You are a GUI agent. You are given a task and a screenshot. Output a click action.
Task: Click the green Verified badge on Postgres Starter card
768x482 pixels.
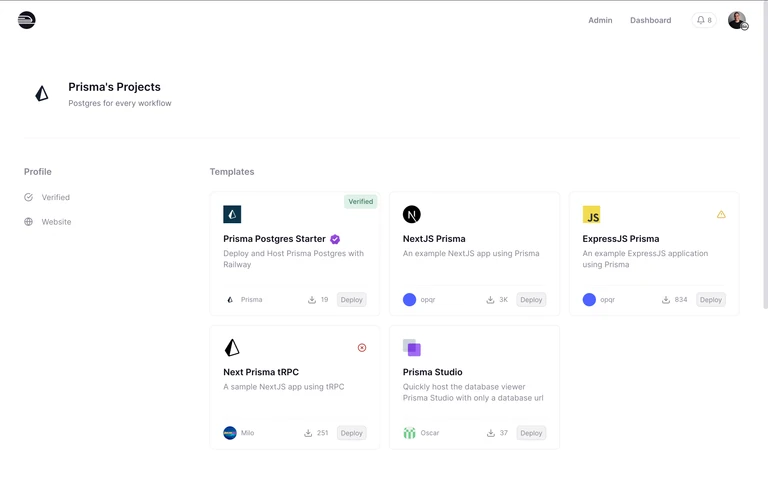(x=360, y=201)
